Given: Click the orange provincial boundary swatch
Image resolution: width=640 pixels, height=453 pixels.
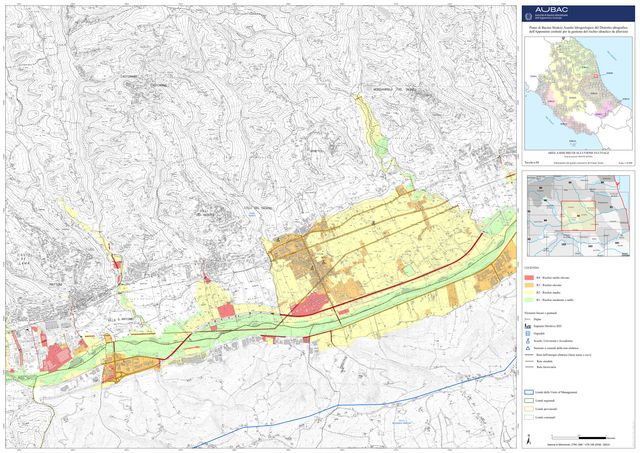Looking at the screenshot, I should coord(529,409).
